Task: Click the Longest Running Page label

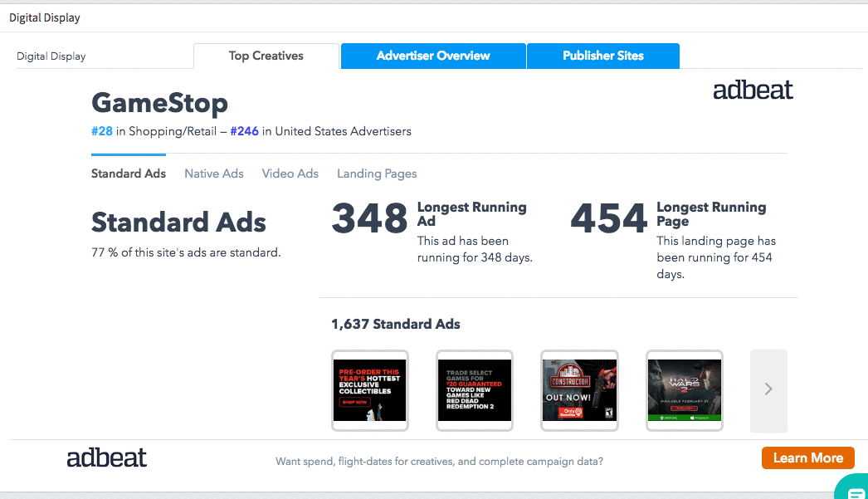Action: 711,214
